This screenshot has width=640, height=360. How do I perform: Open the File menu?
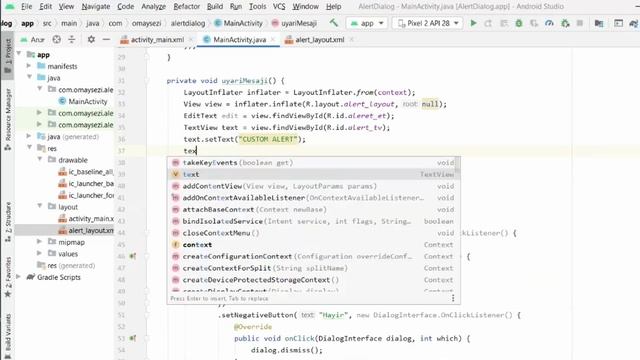coord(26,7)
